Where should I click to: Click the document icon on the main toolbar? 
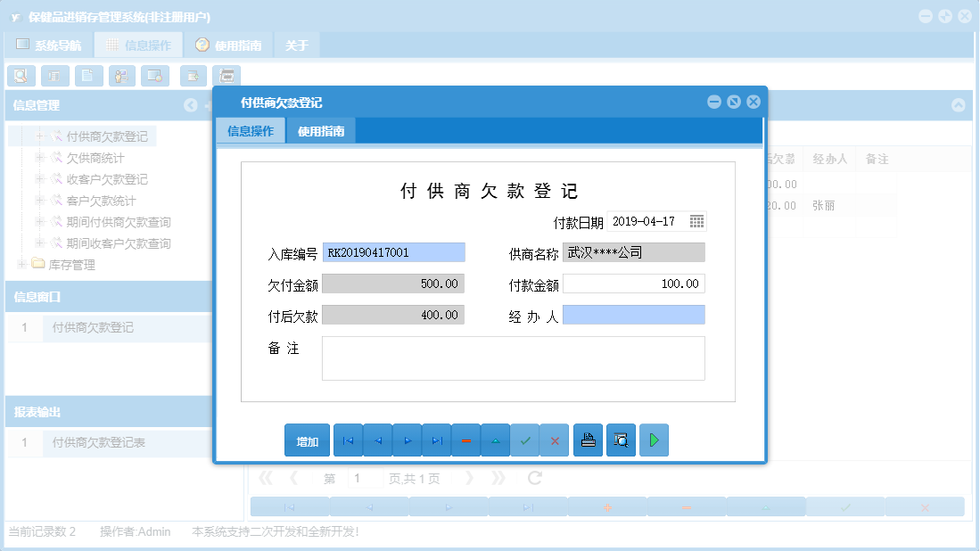(87, 76)
